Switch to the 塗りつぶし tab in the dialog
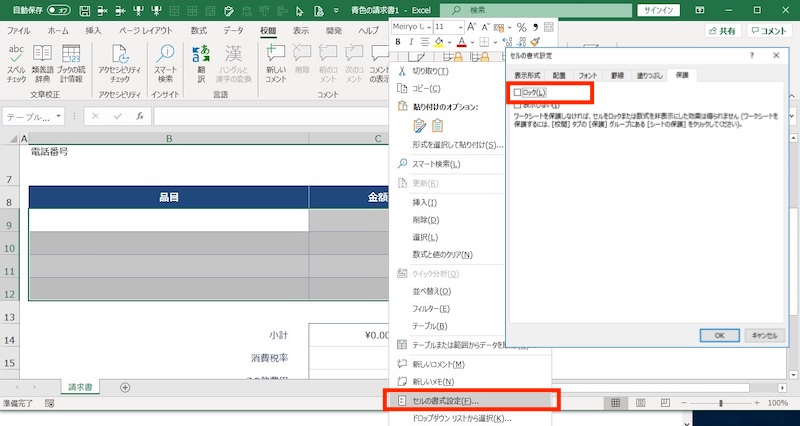 tap(650, 75)
